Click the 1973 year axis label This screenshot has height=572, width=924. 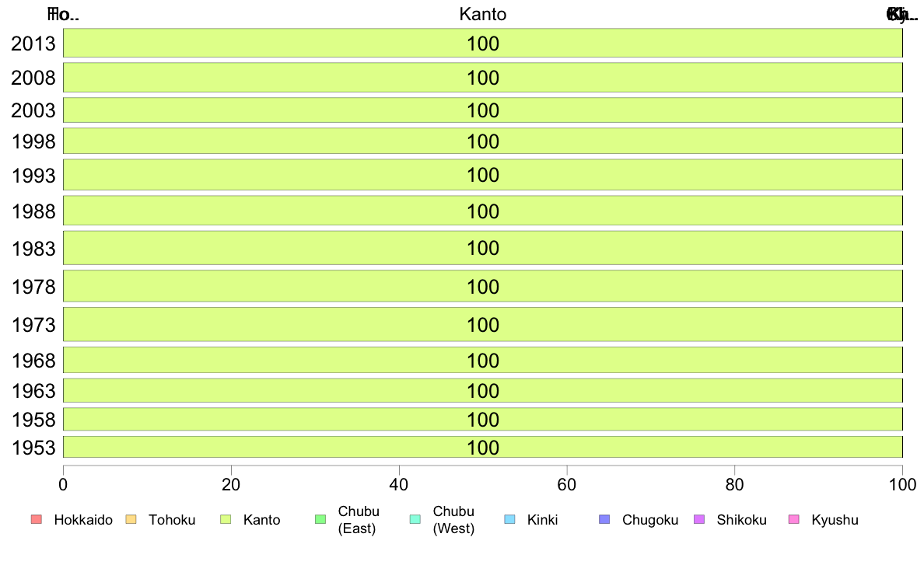[x=33, y=325]
